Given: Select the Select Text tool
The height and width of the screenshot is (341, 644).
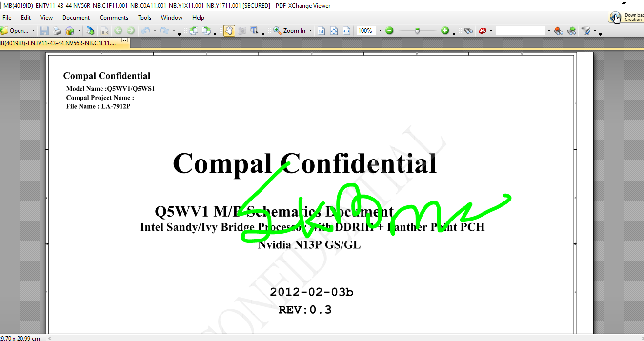Looking at the screenshot, I should click(254, 31).
